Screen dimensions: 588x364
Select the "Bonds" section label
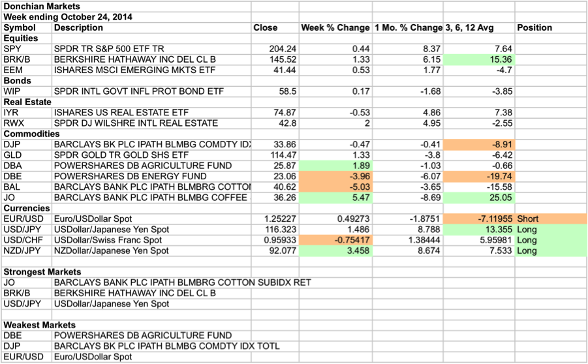click(27, 81)
